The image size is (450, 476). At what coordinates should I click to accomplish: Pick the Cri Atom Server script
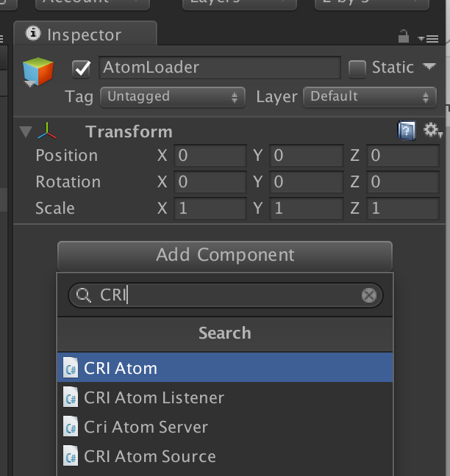[x=225, y=427]
